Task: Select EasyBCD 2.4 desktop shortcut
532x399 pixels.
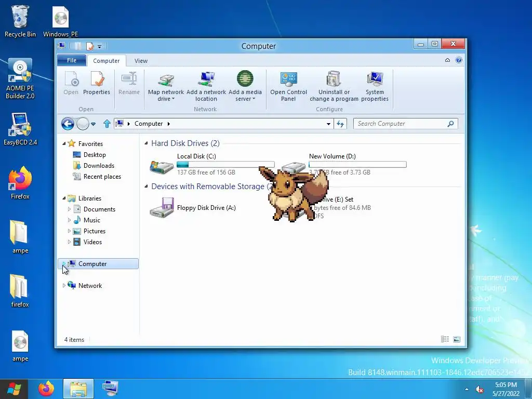Action: tap(20, 129)
